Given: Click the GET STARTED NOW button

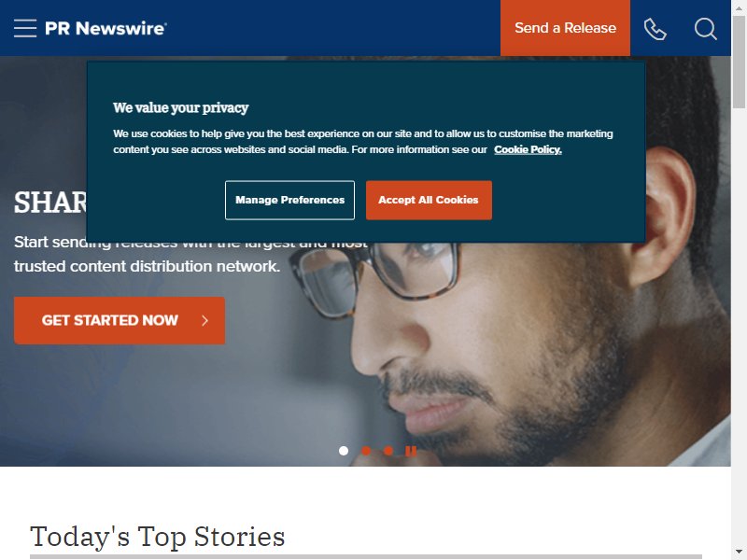Looking at the screenshot, I should point(120,320).
